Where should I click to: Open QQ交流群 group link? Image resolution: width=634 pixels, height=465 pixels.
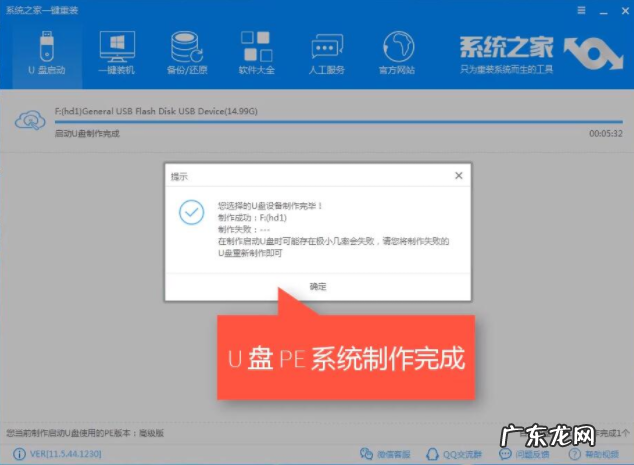coord(454,454)
